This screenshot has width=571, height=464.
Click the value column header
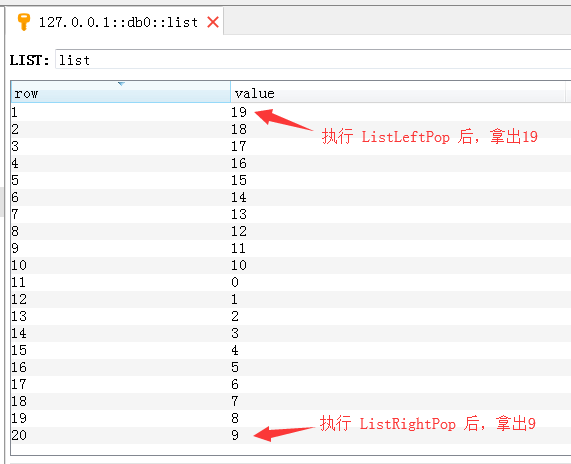[398, 93]
